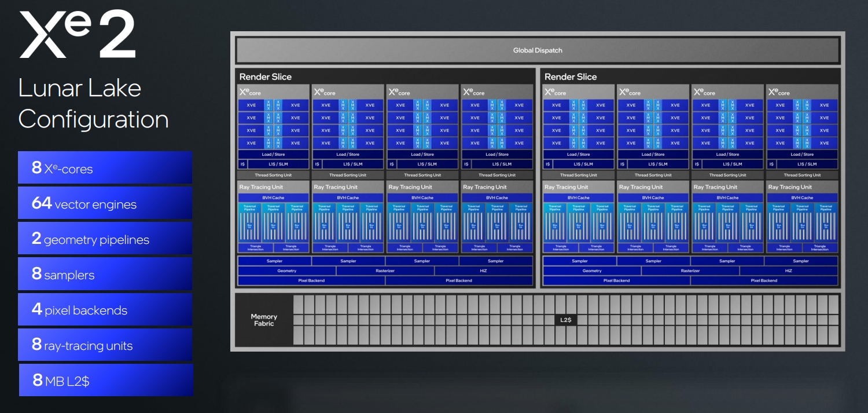Click the right Render Slice heading
The width and height of the screenshot is (868, 413).
(x=571, y=76)
